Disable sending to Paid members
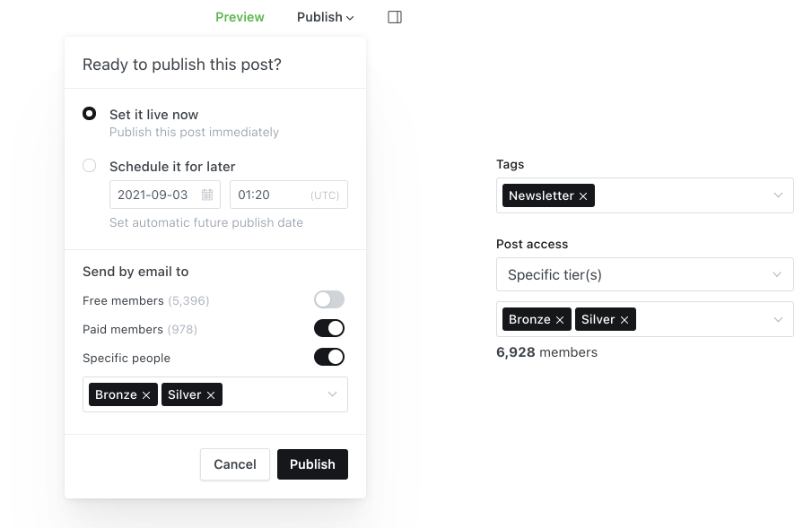 [329, 328]
